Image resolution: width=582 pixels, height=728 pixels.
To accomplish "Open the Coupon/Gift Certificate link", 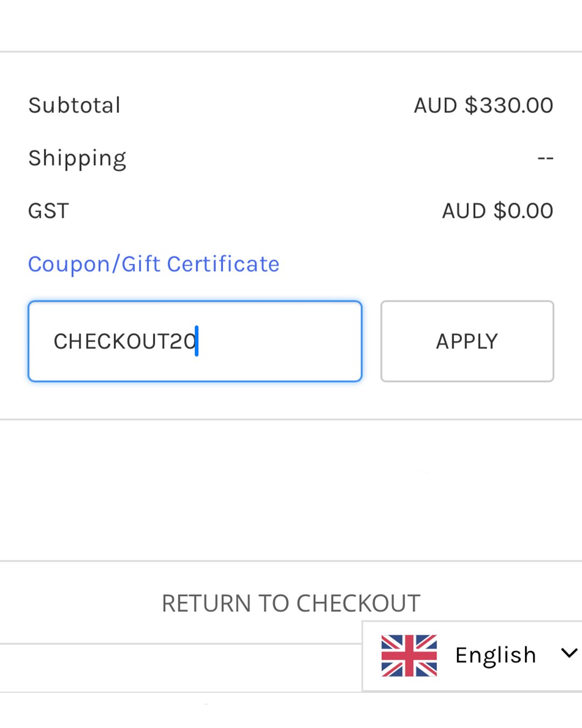I will click(x=154, y=264).
